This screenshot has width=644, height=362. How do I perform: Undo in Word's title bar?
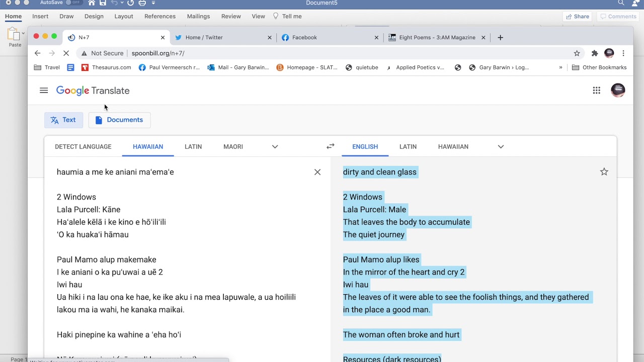coord(114,3)
